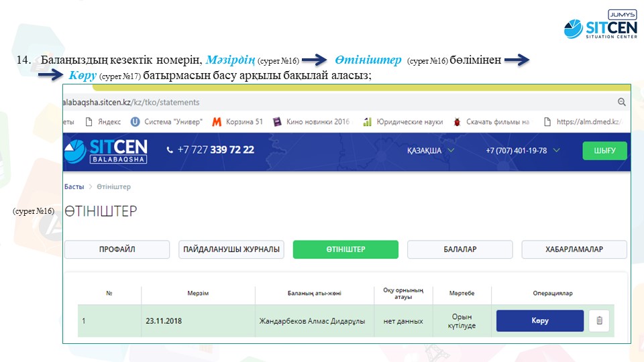This screenshot has height=362, width=644.
Task: Click the SITCEN Balabaqsha logo
Action: point(106,151)
